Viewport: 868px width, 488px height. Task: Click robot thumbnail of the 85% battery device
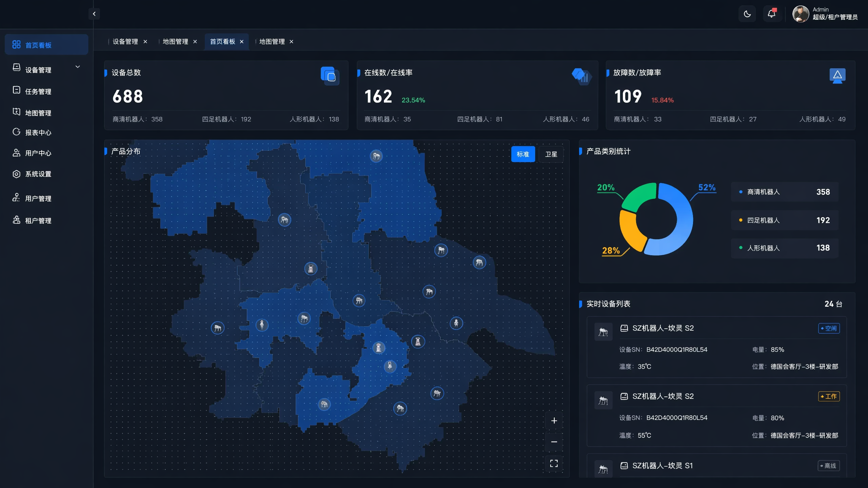[604, 331]
